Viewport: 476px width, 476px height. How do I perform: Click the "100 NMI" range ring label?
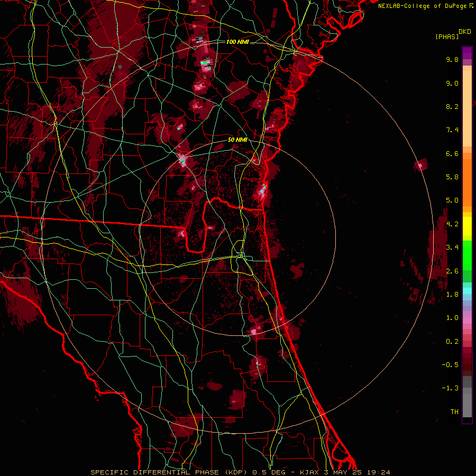coord(237,42)
